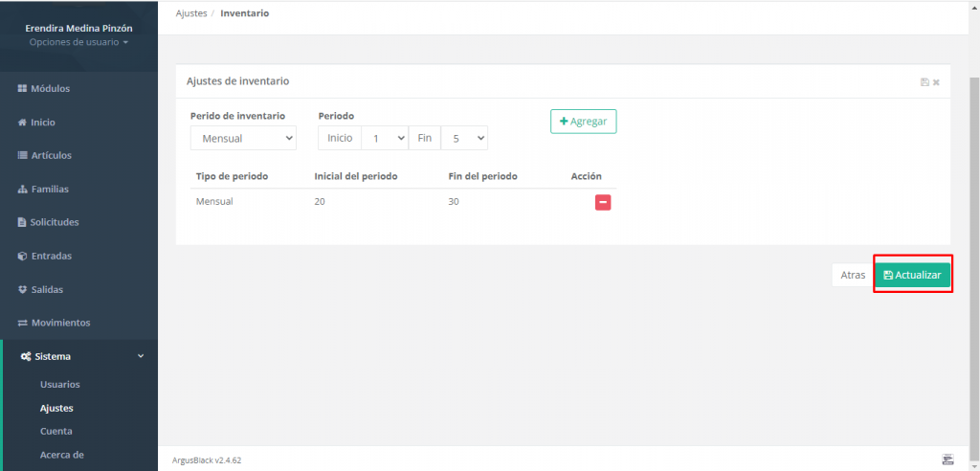Viewport: 980px width, 471px height.
Task: Click the Atras button
Action: click(x=853, y=275)
